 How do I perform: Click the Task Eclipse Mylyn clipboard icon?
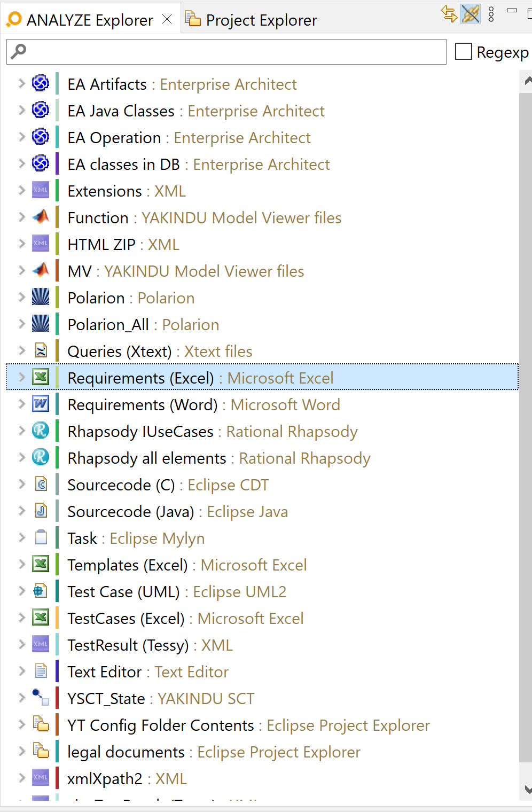click(41, 537)
